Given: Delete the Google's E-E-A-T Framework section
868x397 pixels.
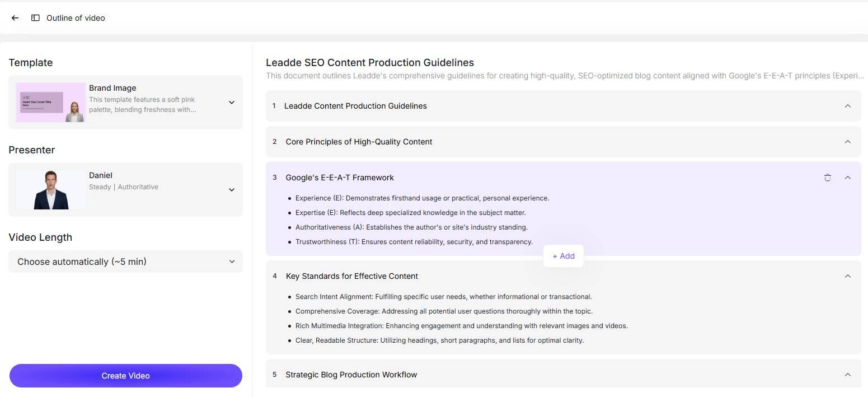Looking at the screenshot, I should tap(828, 178).
